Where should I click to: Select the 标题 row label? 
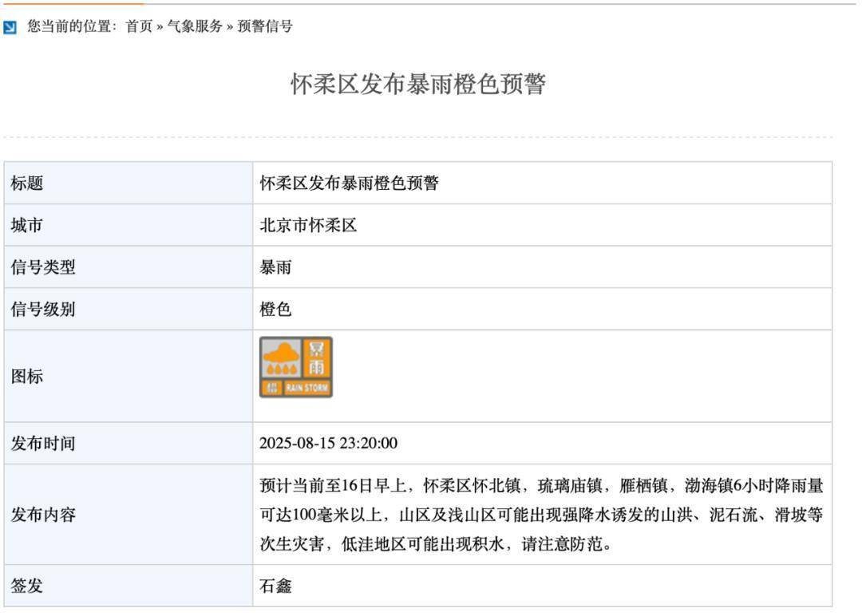27,183
